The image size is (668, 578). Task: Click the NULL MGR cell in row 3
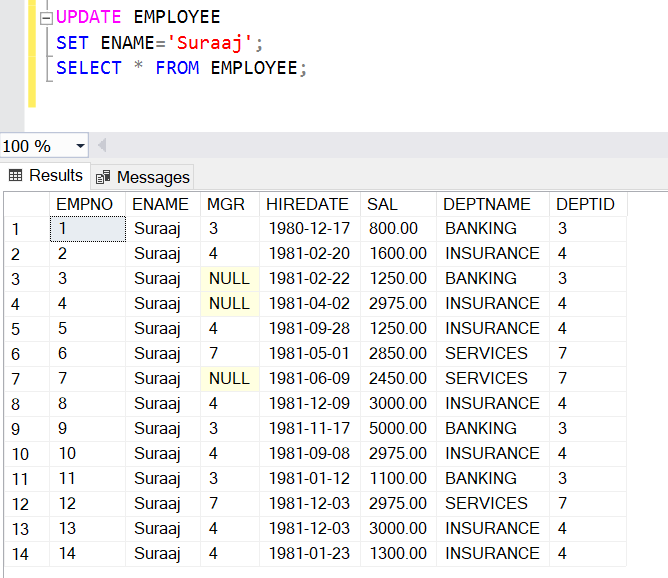tap(230, 279)
